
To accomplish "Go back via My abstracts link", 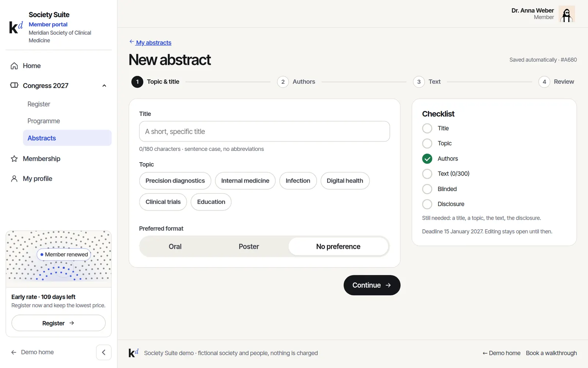I will [x=150, y=43].
